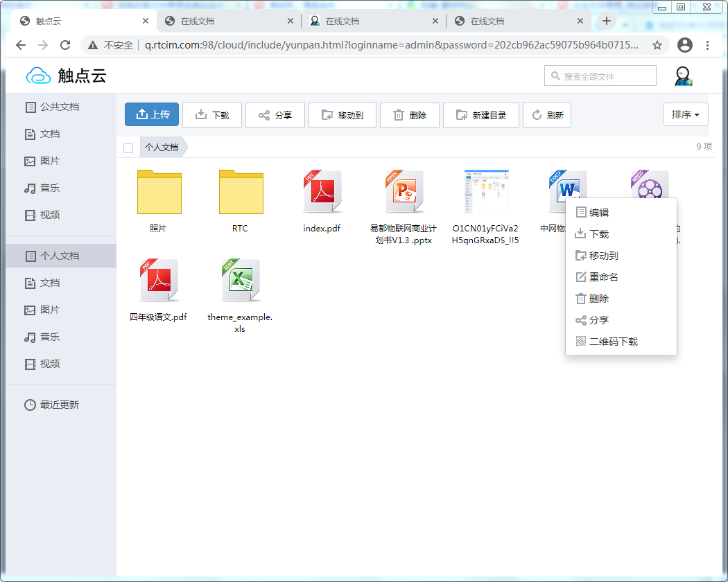Open 最近更新 in the sidebar
Screen dimensions: 728x582
point(60,405)
